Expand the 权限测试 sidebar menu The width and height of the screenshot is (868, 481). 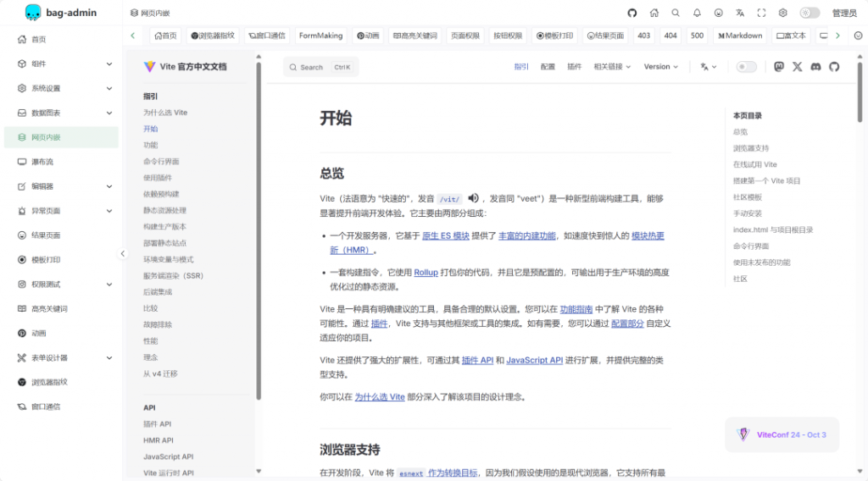[61, 285]
